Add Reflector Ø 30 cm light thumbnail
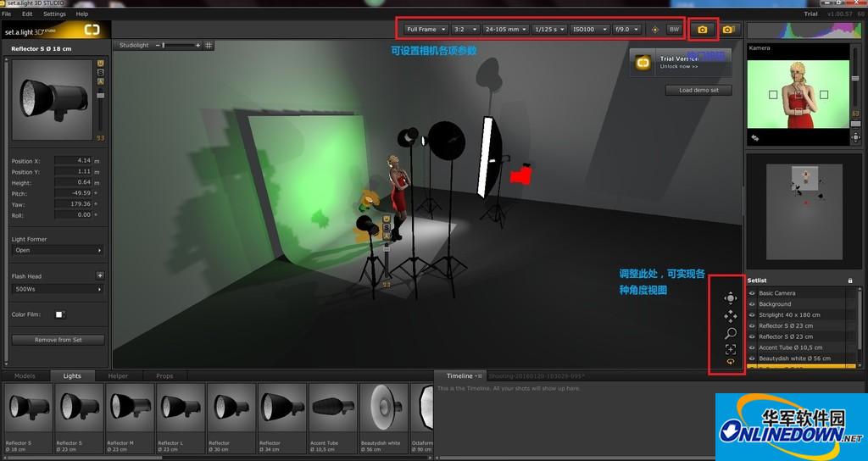Viewport: 868px width, 461px height. [231, 418]
